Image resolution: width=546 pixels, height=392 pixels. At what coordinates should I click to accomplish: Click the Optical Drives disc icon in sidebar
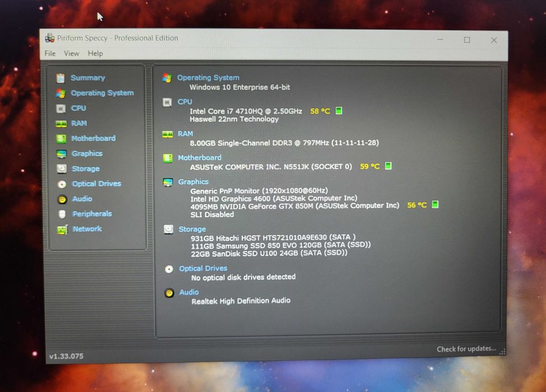pyautogui.click(x=62, y=184)
